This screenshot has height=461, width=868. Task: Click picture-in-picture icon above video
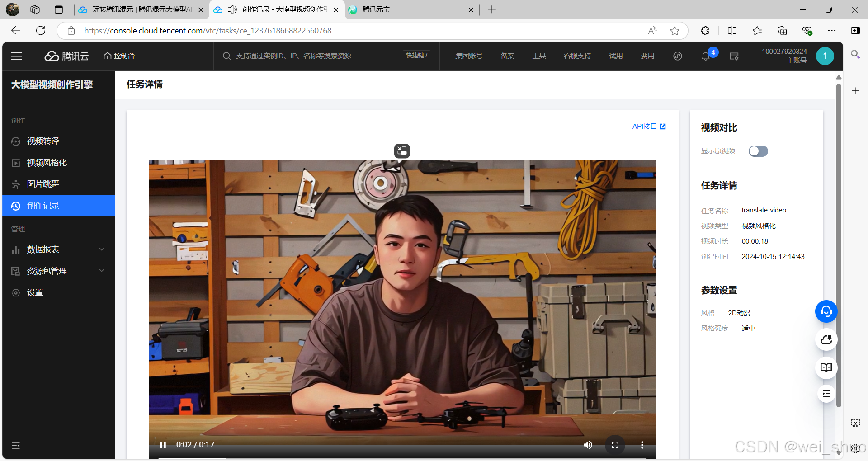(402, 151)
